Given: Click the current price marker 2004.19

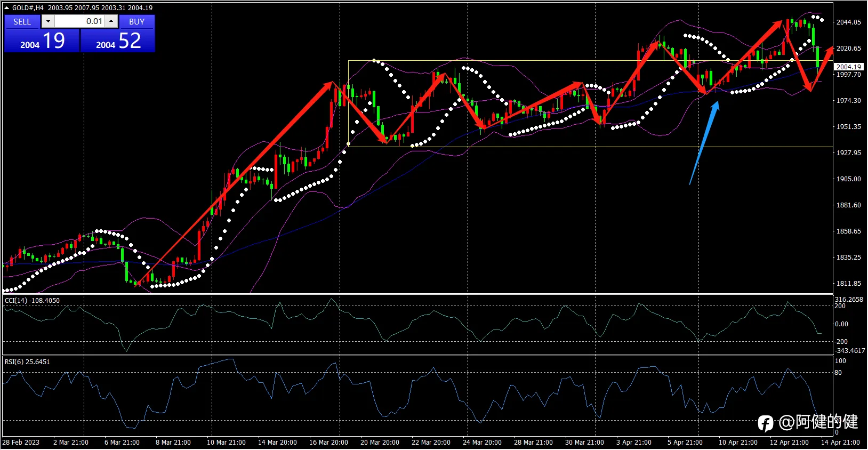Looking at the screenshot, I should coord(849,67).
